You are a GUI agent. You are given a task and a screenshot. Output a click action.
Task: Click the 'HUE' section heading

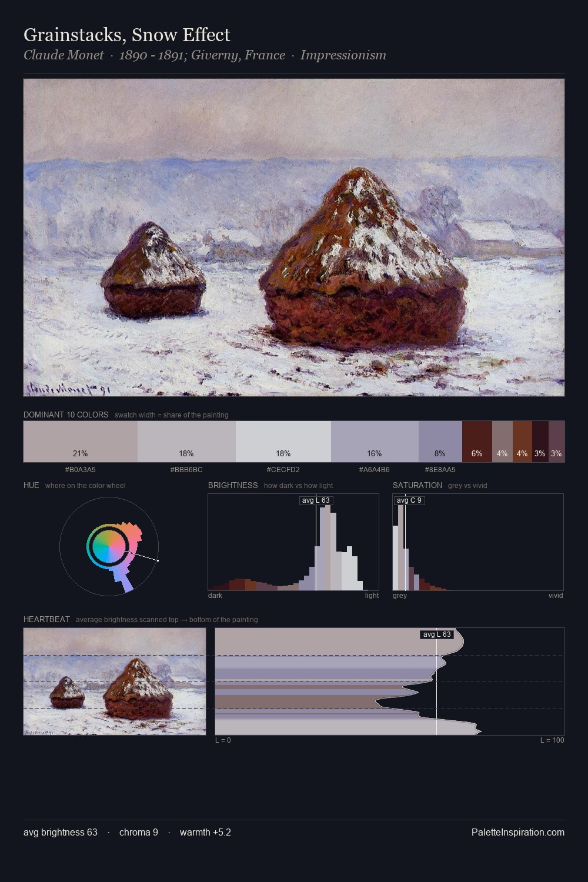click(31, 485)
